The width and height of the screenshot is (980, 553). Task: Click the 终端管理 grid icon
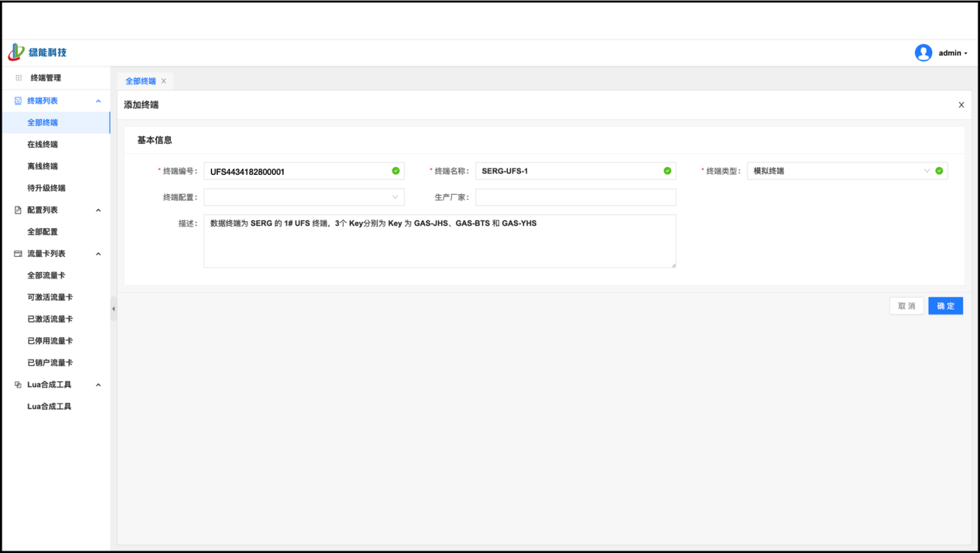pyautogui.click(x=19, y=78)
